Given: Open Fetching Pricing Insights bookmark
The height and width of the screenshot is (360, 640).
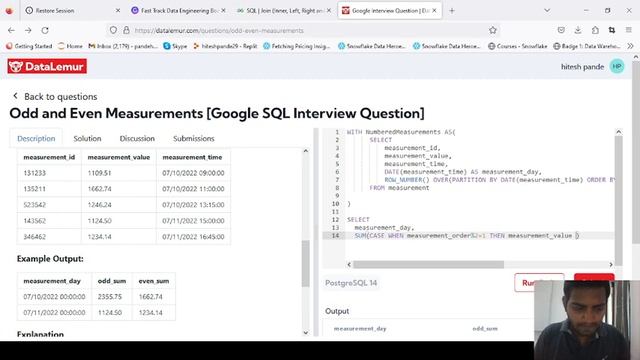Looking at the screenshot, I should pos(297,46).
